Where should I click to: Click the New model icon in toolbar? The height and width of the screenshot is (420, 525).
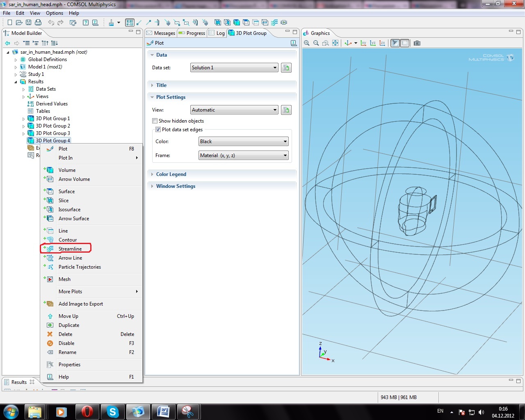coord(9,23)
